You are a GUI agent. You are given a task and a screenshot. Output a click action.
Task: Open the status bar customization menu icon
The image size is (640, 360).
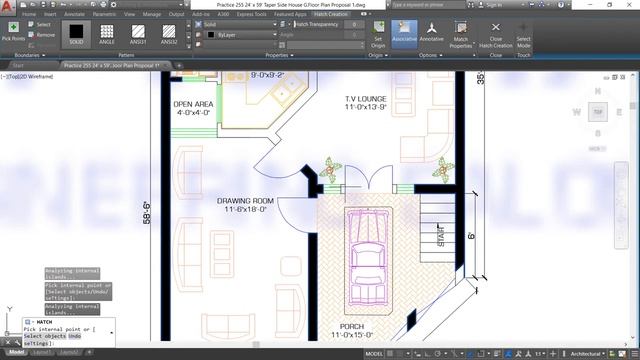tap(635, 353)
